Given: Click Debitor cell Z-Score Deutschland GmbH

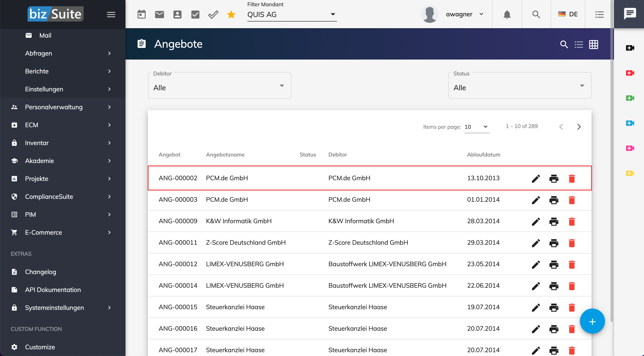Looking at the screenshot, I should coord(368,242).
